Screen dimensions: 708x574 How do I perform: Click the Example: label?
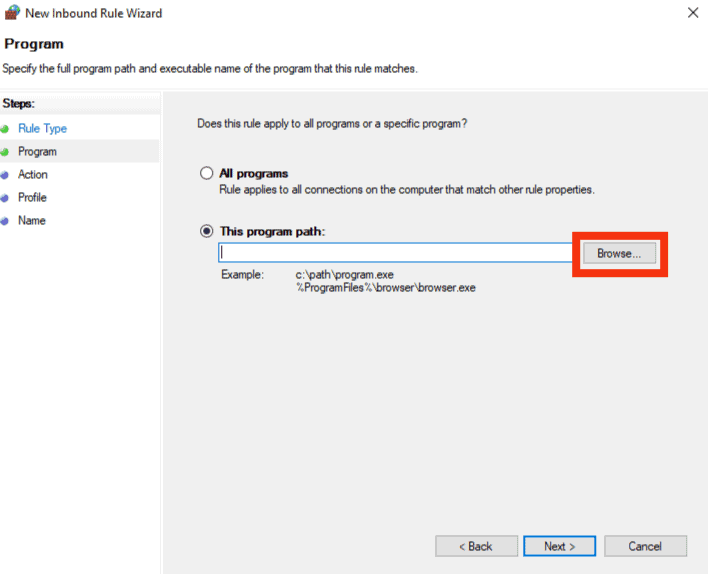point(242,275)
